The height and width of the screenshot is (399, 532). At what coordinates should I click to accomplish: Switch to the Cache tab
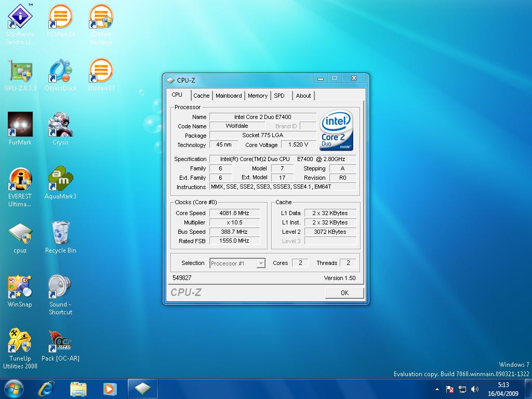[x=202, y=96]
